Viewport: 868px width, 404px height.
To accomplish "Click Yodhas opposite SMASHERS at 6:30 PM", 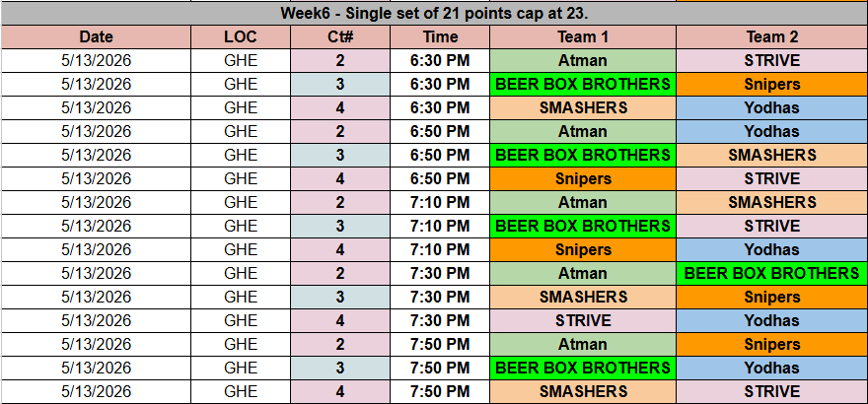I will point(771,107).
